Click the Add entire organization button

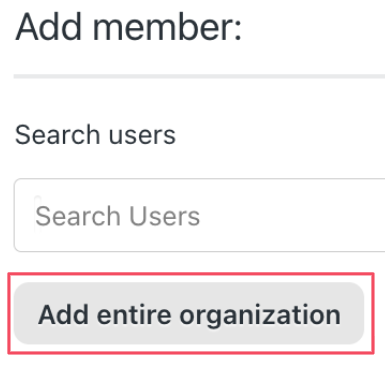(x=189, y=313)
